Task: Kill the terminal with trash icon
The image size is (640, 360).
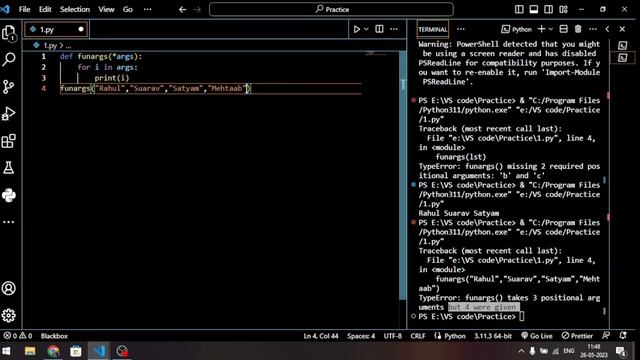Action: pyautogui.click(x=578, y=29)
